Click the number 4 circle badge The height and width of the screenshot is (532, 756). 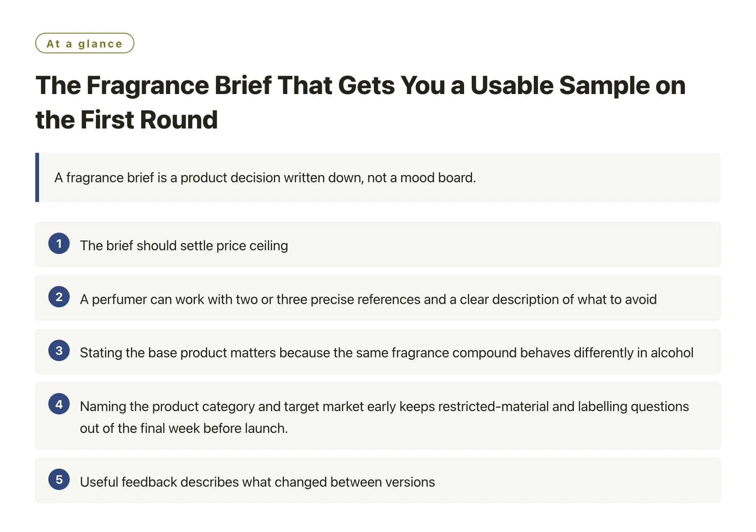(x=59, y=404)
